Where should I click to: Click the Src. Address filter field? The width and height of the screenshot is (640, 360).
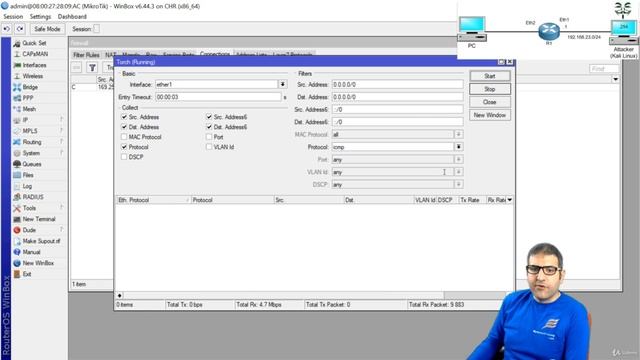click(398, 84)
